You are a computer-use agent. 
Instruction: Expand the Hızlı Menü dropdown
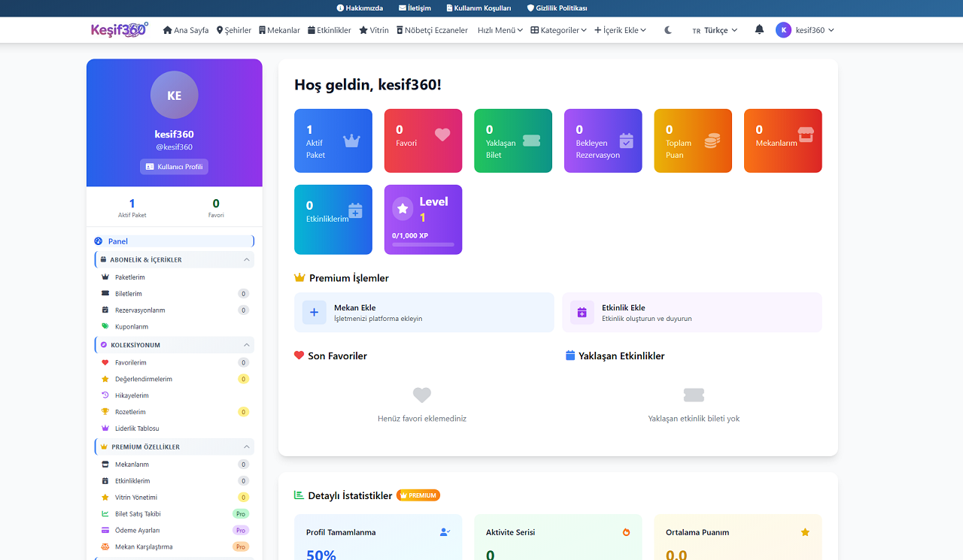click(500, 30)
